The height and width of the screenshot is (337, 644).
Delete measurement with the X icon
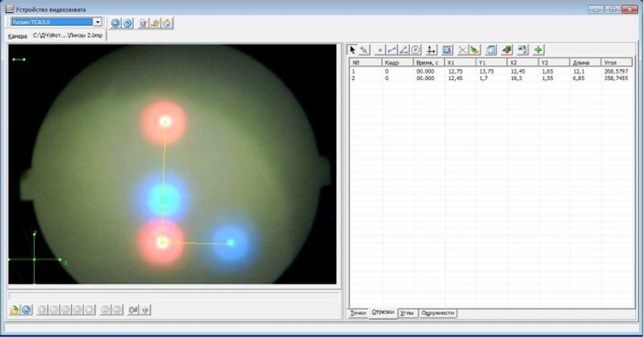pos(462,50)
